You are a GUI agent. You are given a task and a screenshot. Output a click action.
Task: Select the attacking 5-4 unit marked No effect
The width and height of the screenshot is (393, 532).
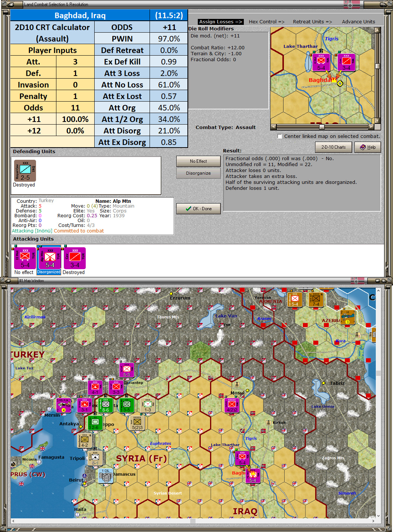tap(25, 258)
